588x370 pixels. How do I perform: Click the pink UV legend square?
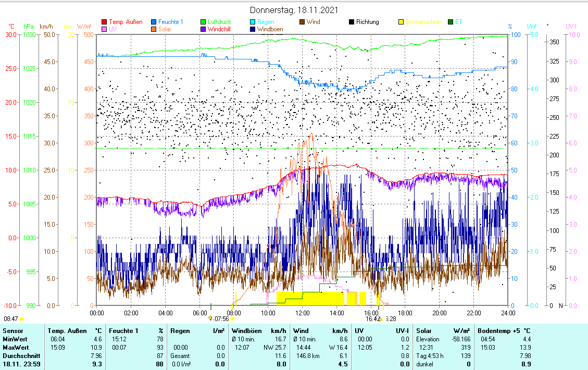tap(104, 30)
